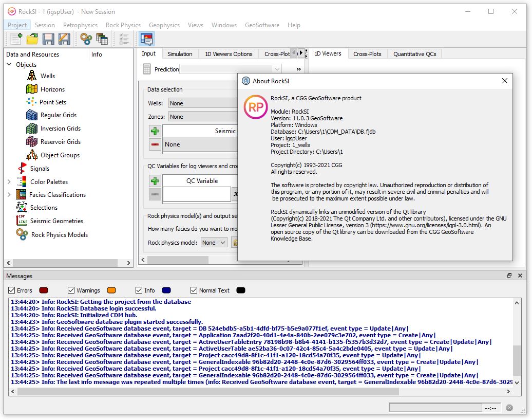The width and height of the screenshot is (532, 420).
Task: Toggle the Messages window toolbar icon
Action: pyautogui.click(x=146, y=39)
